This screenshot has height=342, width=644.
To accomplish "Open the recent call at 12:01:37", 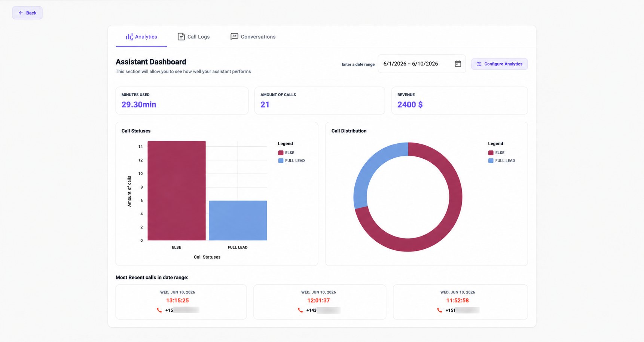I will 320,302.
